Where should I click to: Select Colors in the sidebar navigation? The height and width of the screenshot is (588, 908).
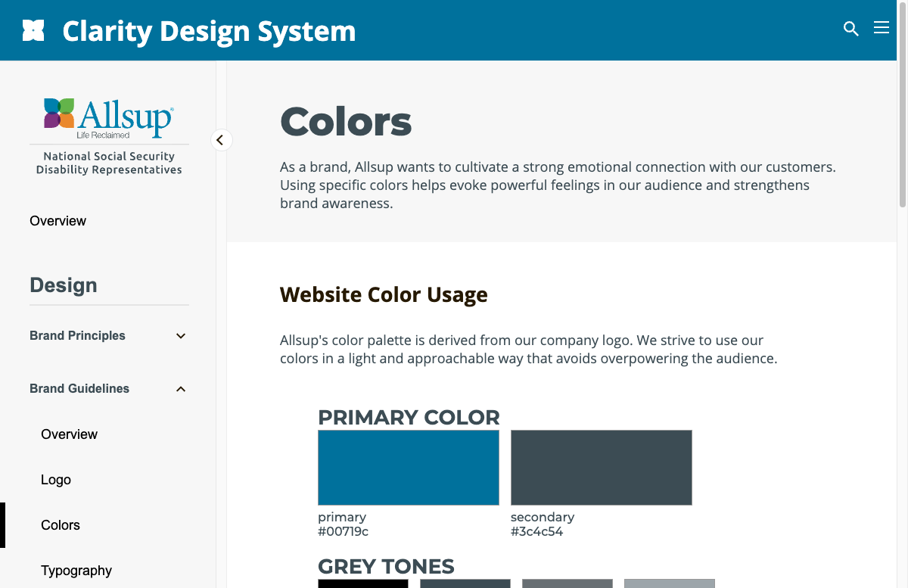61,524
